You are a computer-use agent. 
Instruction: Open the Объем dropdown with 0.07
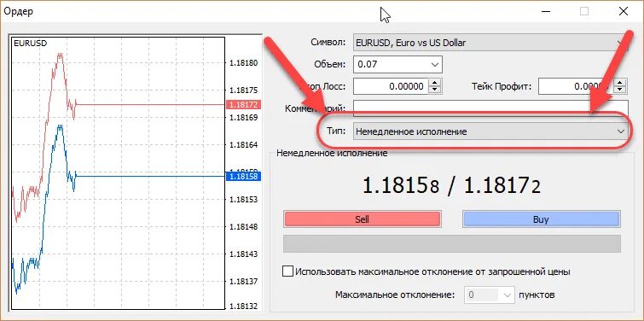click(x=397, y=64)
